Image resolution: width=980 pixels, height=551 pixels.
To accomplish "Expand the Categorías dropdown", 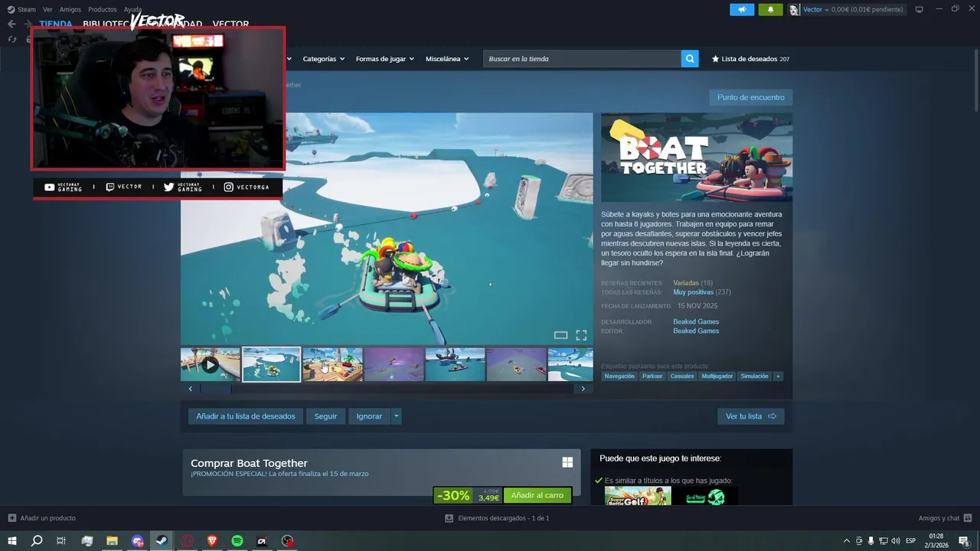I will click(x=324, y=59).
